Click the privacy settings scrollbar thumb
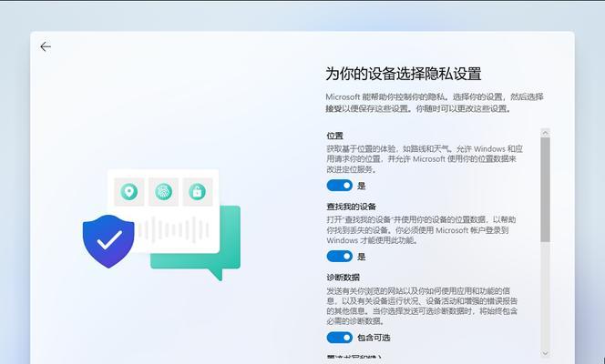 (545, 189)
